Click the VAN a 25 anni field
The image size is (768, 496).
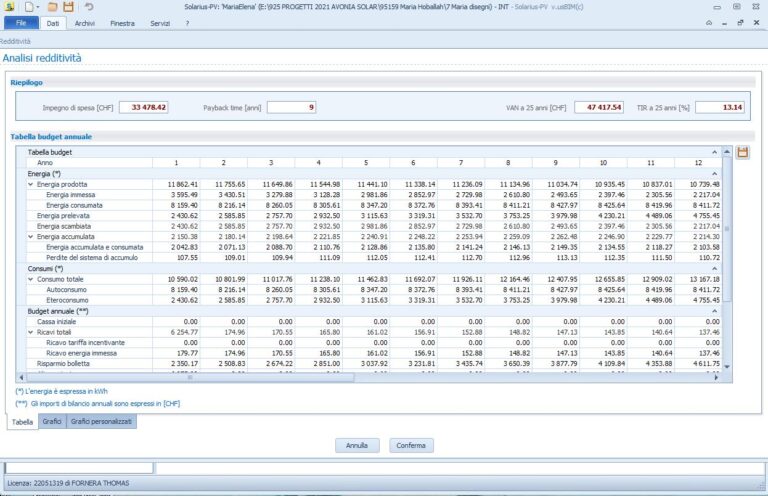pos(599,107)
